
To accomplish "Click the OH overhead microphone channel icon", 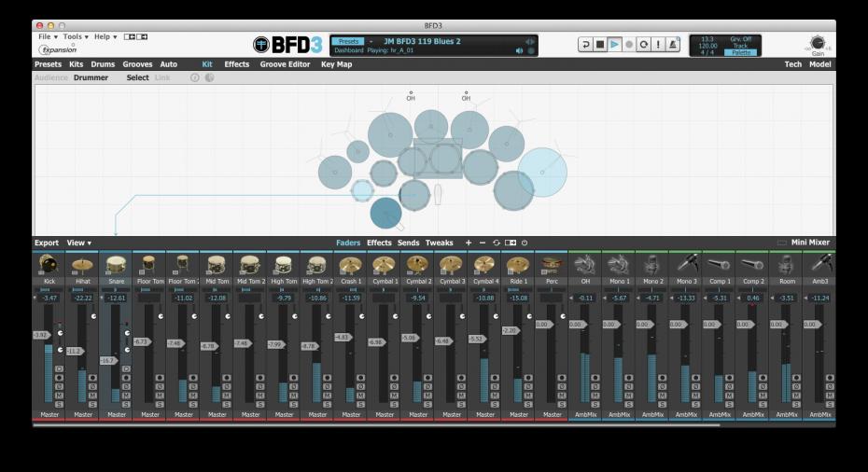I will [585, 265].
